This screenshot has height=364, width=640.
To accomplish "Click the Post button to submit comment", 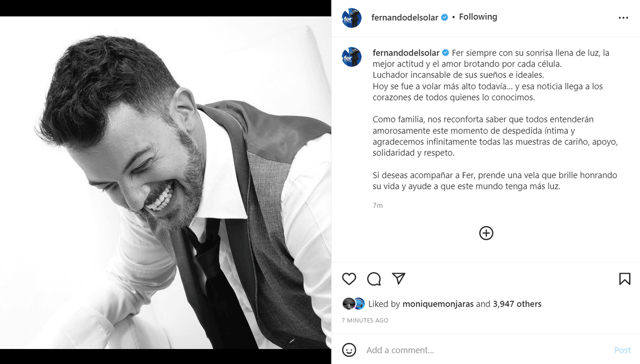I will coord(622,350).
